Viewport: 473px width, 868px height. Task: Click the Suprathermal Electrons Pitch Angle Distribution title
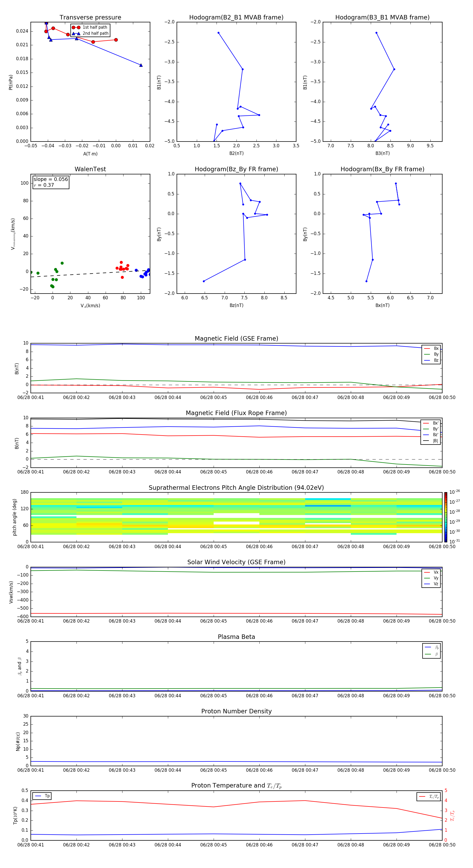236,488
